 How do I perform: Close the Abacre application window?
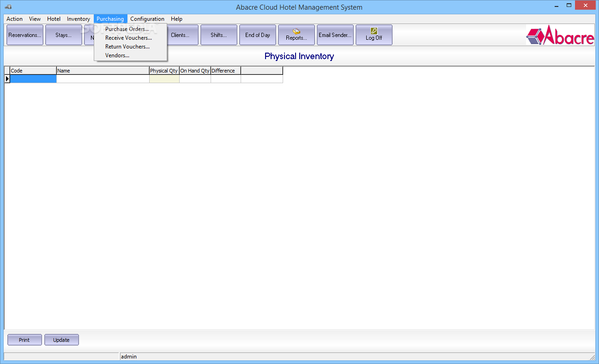tap(586, 6)
